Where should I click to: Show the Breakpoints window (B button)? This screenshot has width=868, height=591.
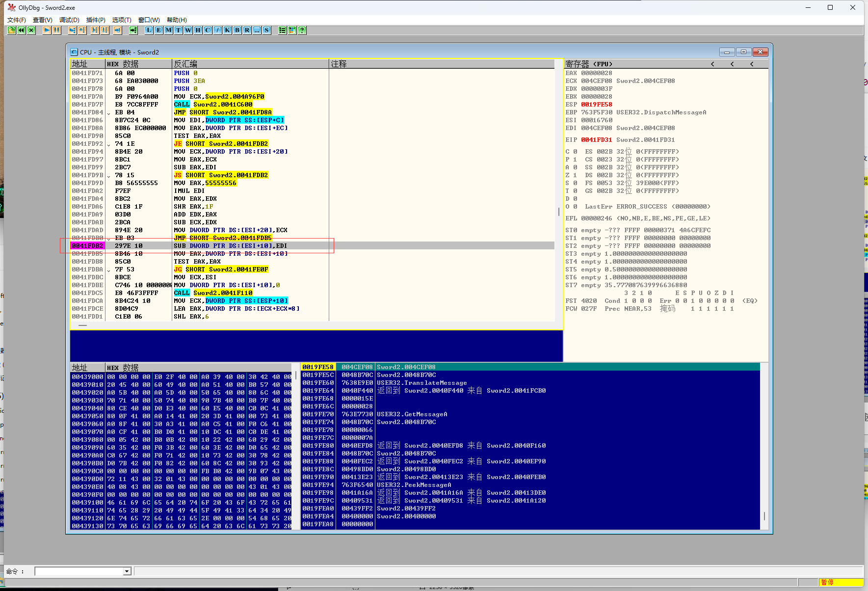coord(237,30)
